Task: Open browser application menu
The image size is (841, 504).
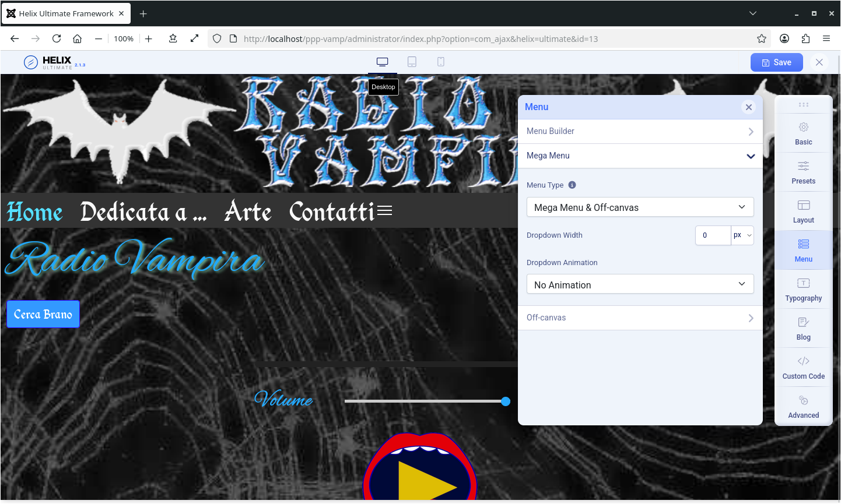Action: [826, 38]
